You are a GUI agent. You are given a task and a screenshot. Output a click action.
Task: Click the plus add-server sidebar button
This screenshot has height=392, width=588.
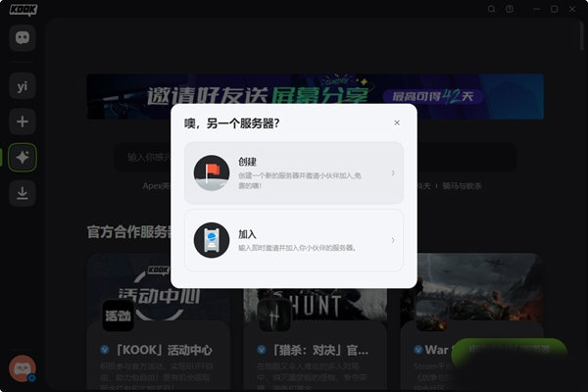pyautogui.click(x=23, y=122)
